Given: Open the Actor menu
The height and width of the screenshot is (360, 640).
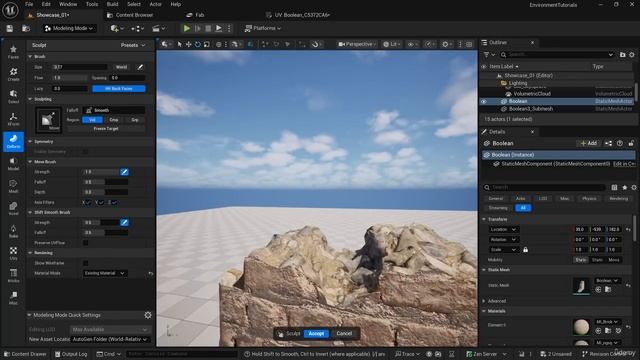Looking at the screenshot, I should [x=156, y=4].
